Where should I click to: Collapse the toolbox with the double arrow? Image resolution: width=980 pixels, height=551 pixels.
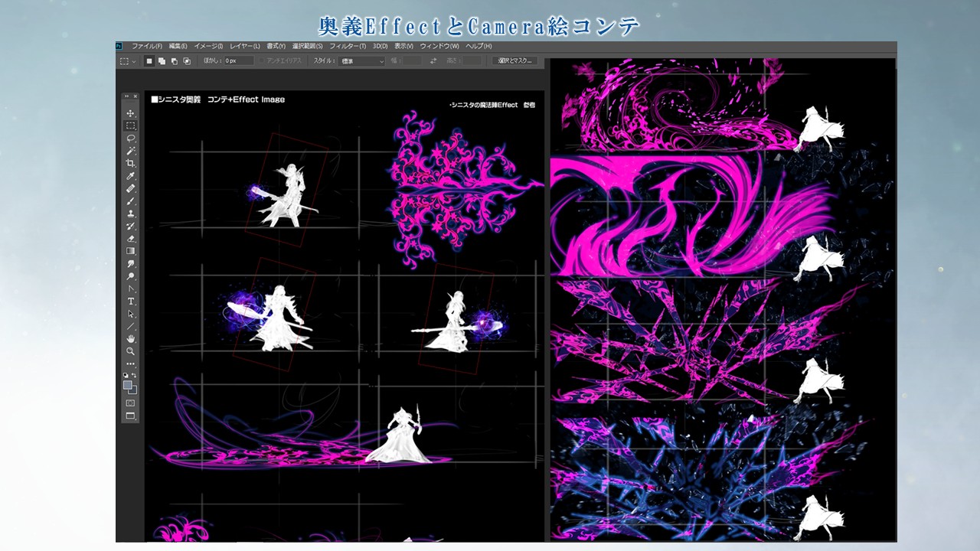[x=128, y=96]
